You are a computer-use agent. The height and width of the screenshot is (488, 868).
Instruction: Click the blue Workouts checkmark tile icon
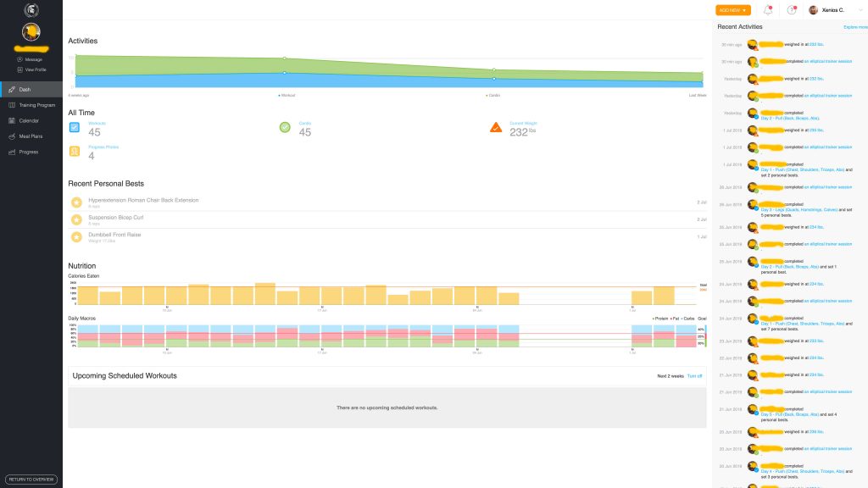pyautogui.click(x=75, y=127)
